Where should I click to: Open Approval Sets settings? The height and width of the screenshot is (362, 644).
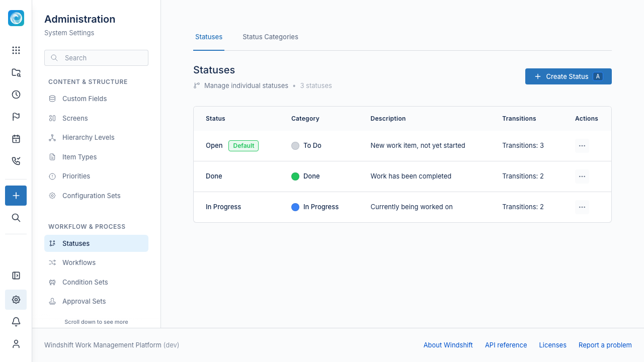point(96,301)
